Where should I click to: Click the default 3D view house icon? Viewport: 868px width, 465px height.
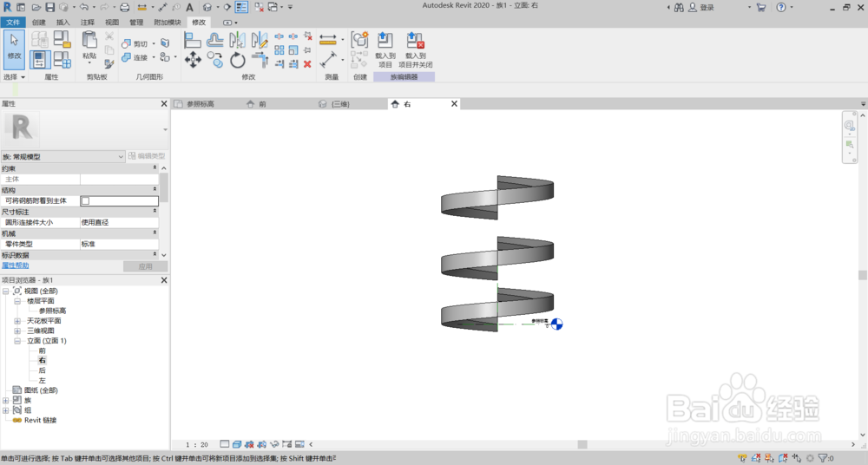(207, 7)
